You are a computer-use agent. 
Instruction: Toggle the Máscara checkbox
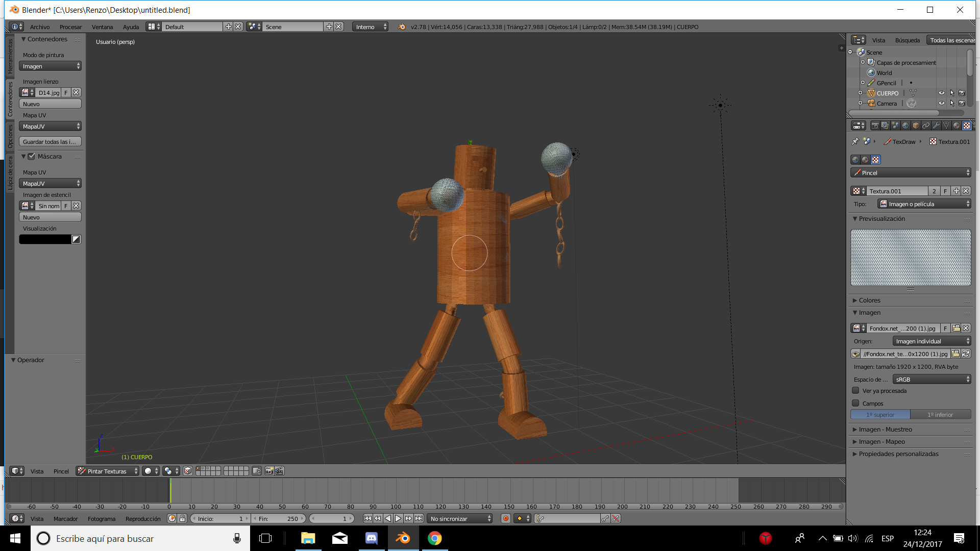pos(32,157)
